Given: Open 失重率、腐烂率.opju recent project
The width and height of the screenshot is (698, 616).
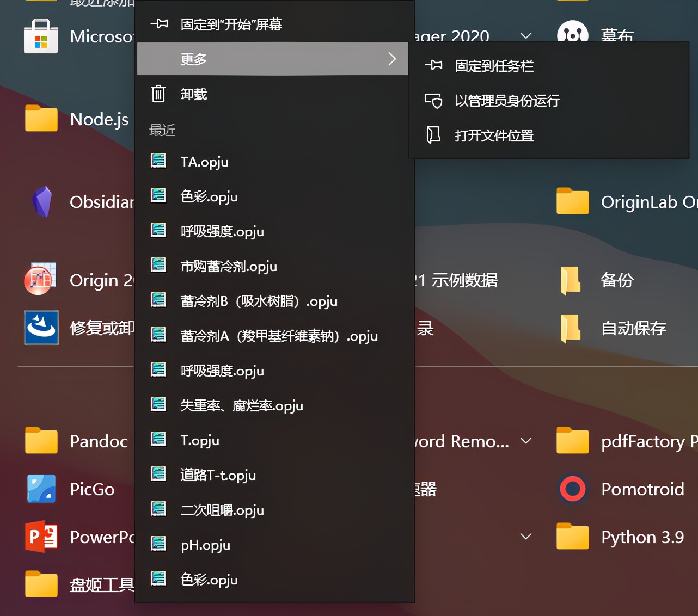Looking at the screenshot, I should (242, 405).
